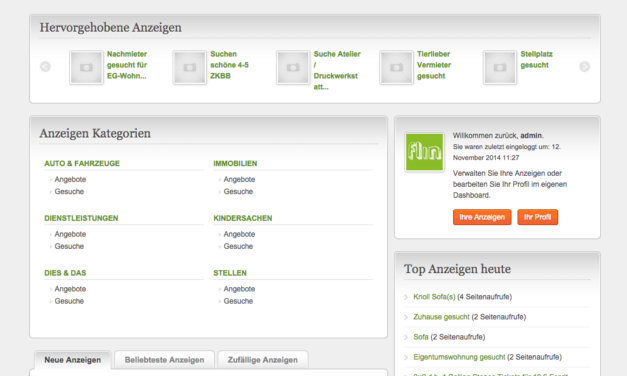Click the chevron next to Zuhause gesucht
Image resolution: width=627 pixels, height=376 pixels.
click(x=406, y=317)
